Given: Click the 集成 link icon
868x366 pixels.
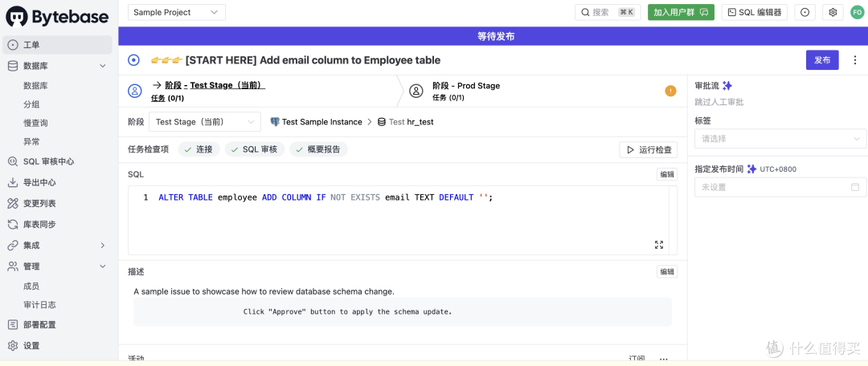Looking at the screenshot, I should 13,245.
